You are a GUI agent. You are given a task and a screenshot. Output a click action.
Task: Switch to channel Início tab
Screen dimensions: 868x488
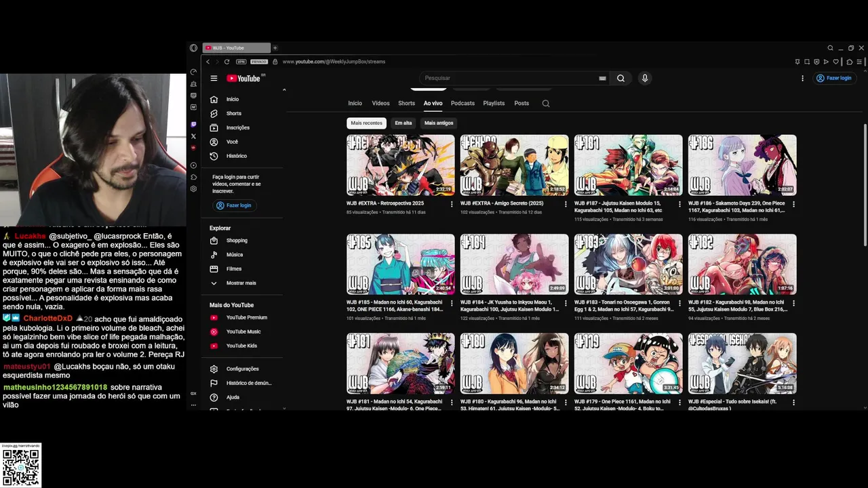[355, 104]
